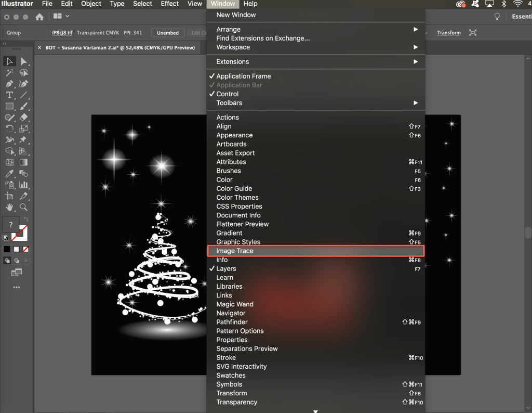Click the Unembed button
532x413 pixels.
tap(168, 33)
